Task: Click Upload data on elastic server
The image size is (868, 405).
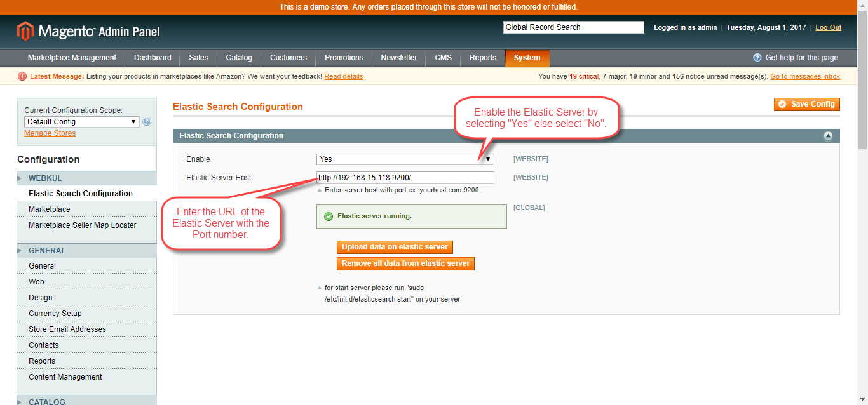Action: [x=395, y=247]
